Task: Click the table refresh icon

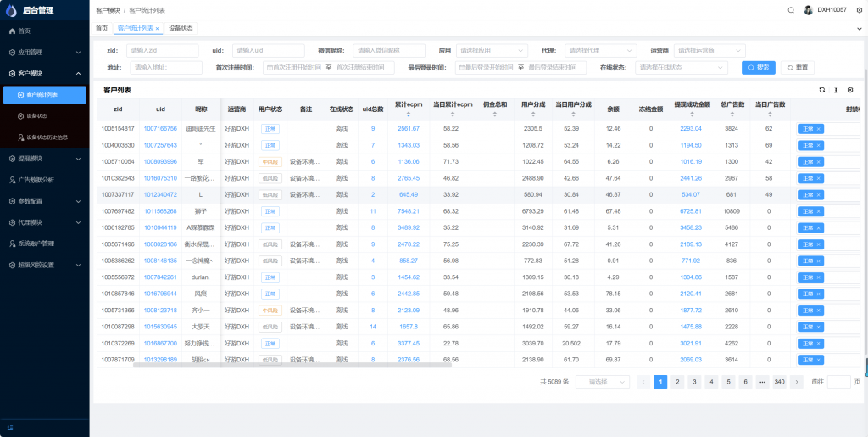Action: (821, 90)
